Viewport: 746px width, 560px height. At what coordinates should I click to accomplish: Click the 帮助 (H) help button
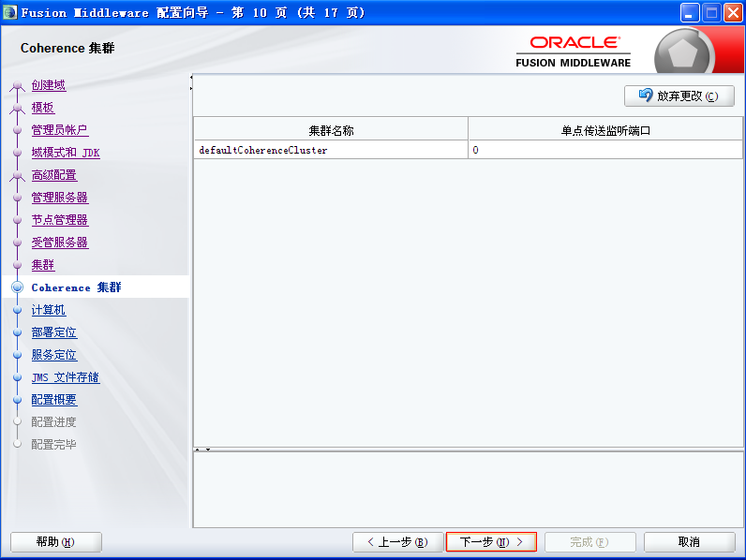pyautogui.click(x=56, y=542)
